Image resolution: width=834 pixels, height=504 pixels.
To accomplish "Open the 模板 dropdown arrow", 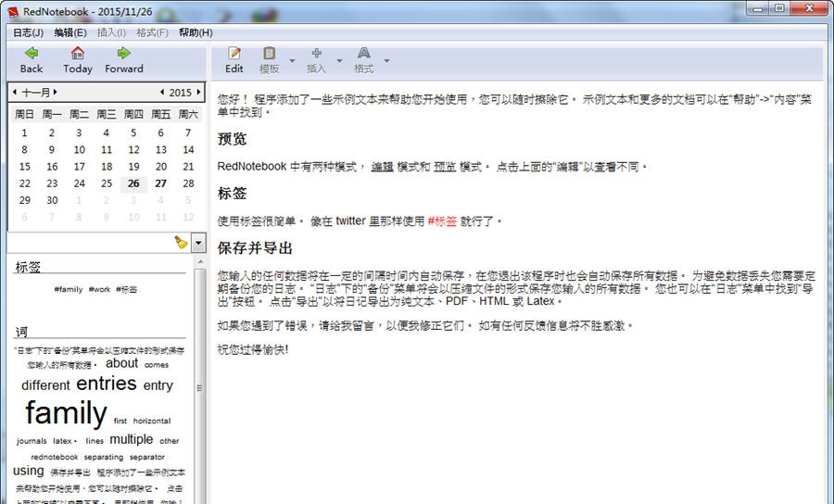I will [292, 60].
